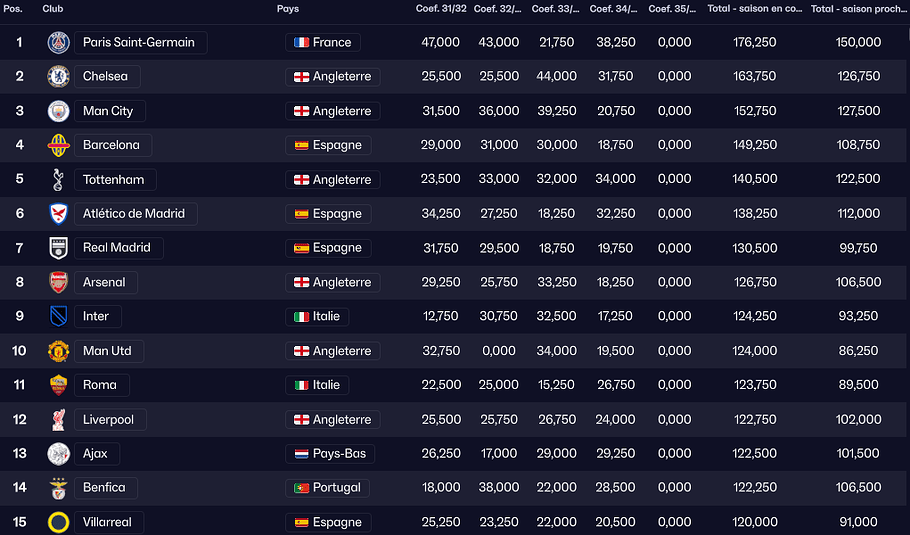Click the Paris Saint-Germain club crest
910x535 pixels.
[58, 42]
